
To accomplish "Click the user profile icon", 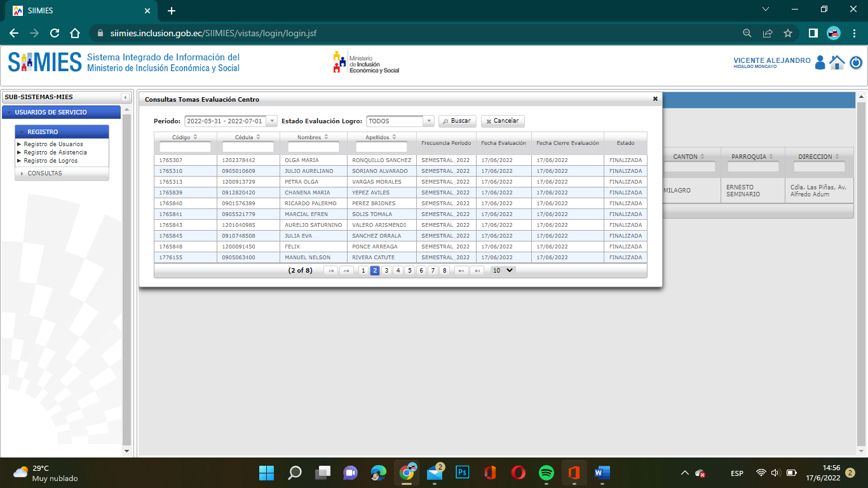I will pyautogui.click(x=820, y=62).
